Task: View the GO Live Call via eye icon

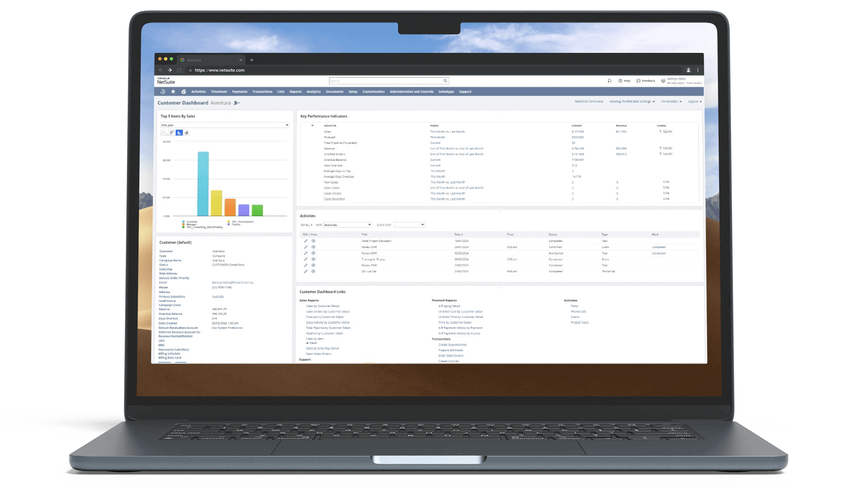Action: [313, 272]
